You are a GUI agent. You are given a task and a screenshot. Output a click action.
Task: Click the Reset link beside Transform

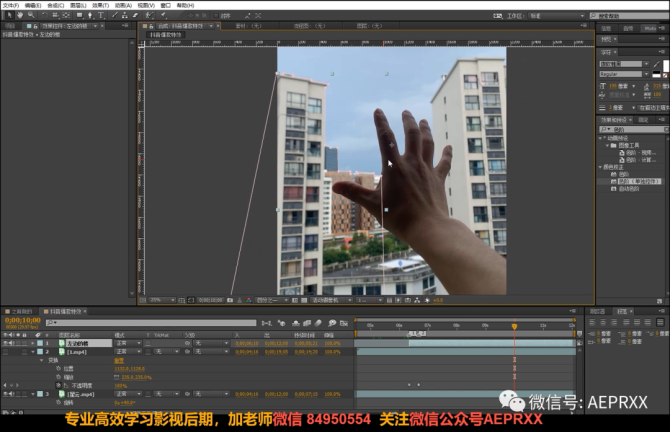[119, 360]
